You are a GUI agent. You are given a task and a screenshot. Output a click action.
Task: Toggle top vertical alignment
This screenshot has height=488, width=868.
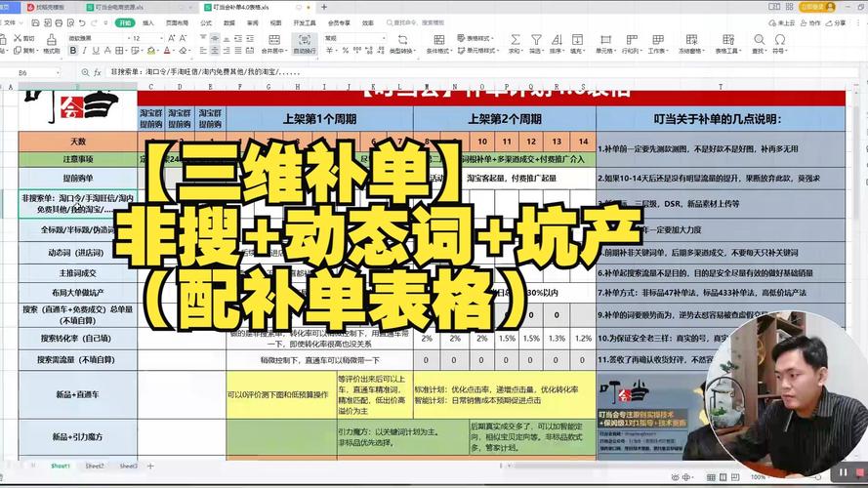pyautogui.click(x=203, y=38)
